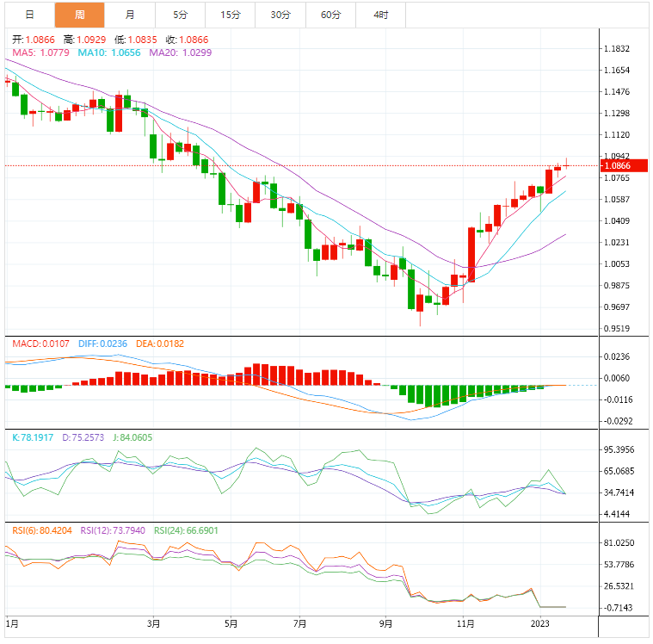Click the J: 84.0605 KDJ value
The height and width of the screenshot is (644, 653).
[132, 437]
